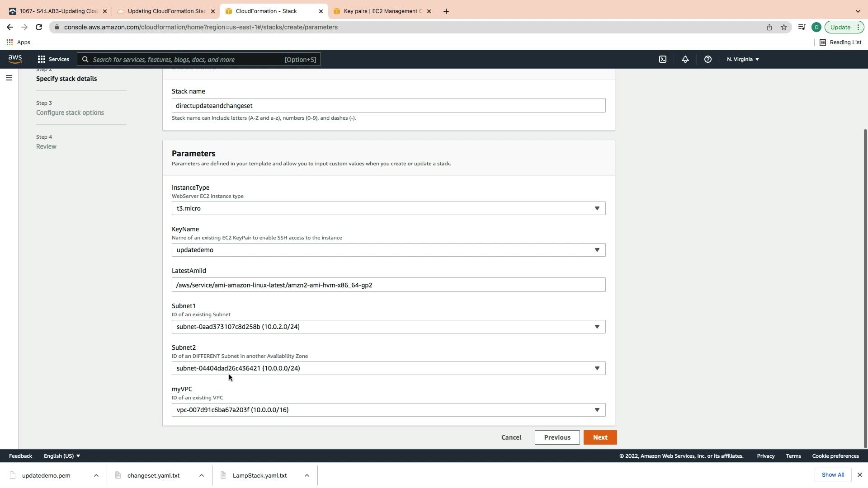Bookmark page with the star icon

coord(784,27)
